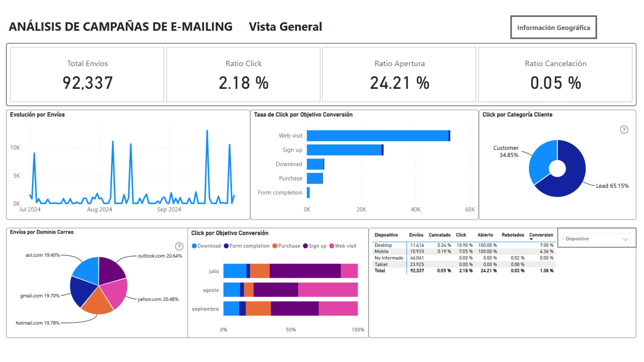Image resolution: width=644 pixels, height=362 pixels.
Task: Click the Conversion column sort arrow
Action: click(531, 239)
